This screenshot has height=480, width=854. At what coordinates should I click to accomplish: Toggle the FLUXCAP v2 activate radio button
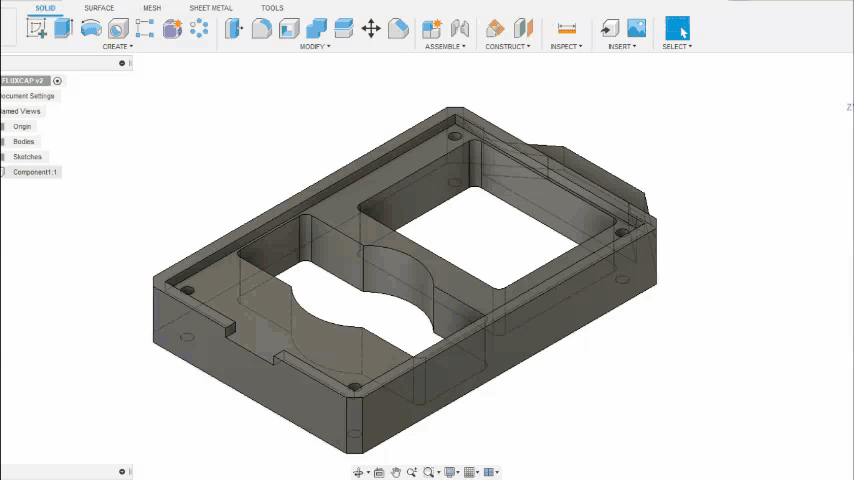point(57,81)
